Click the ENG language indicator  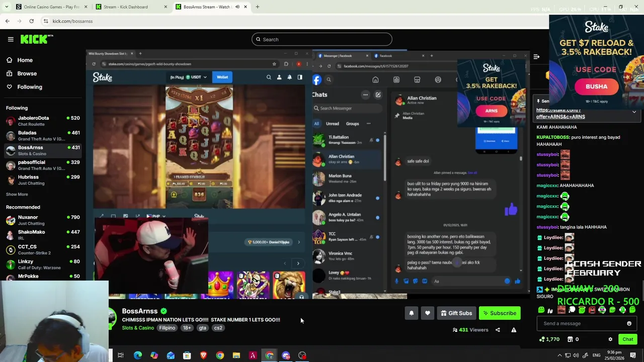point(596,355)
